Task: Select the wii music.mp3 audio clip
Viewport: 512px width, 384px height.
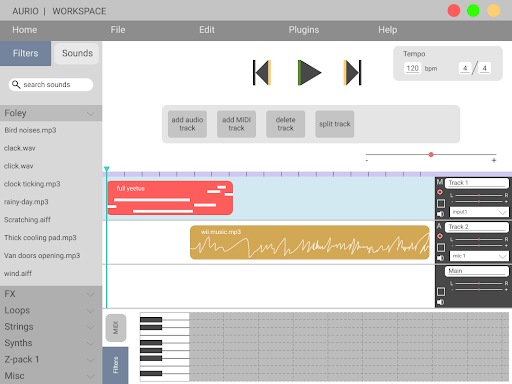Action: coord(310,242)
